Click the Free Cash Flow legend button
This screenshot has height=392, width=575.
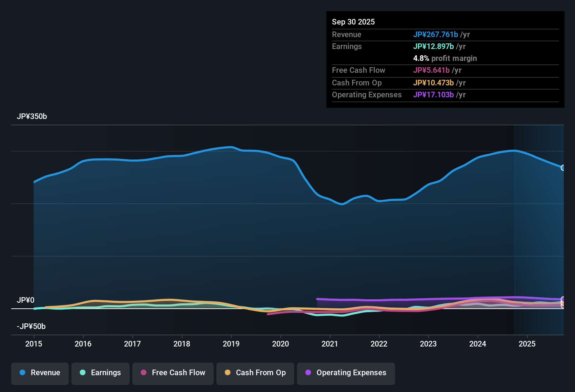[173, 373]
